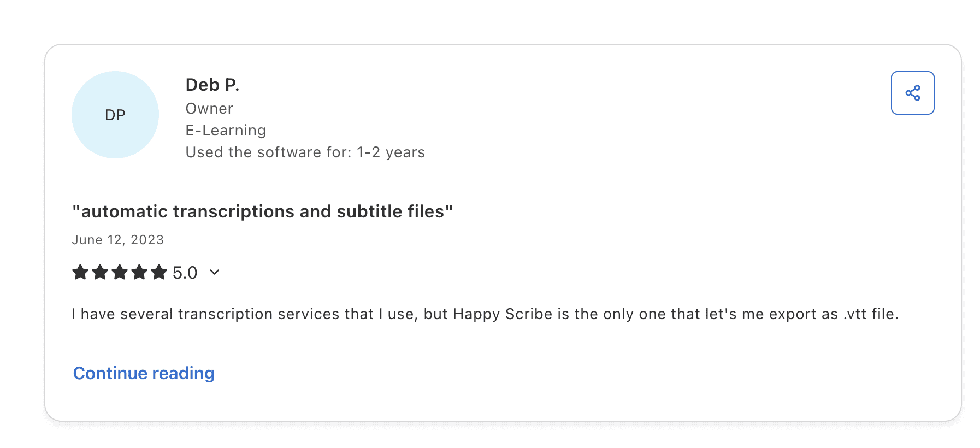The image size is (980, 448).
Task: Click the reviewer name Deb P.
Action: tap(212, 85)
